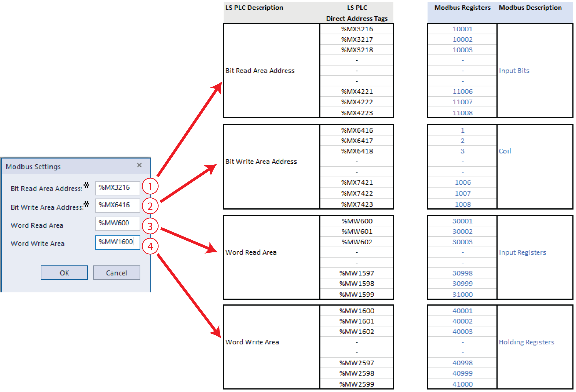576x392 pixels.
Task: Click the Input Registers label
Action: coord(522,252)
